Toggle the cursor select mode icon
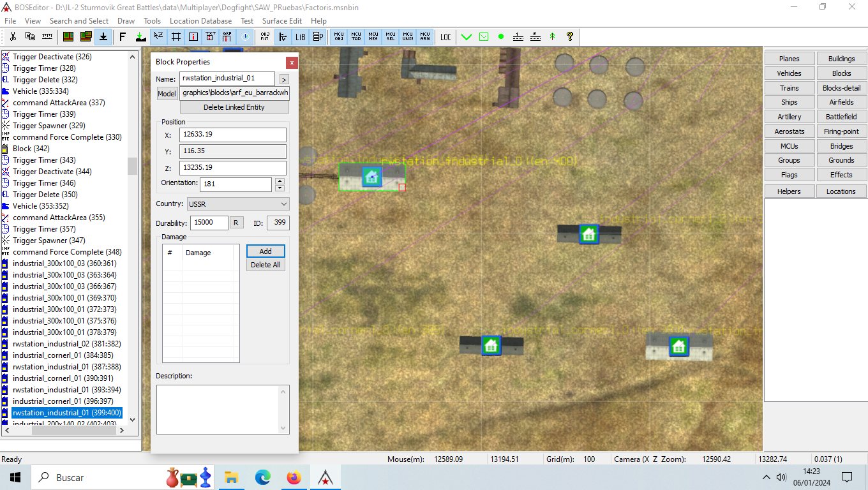 point(158,36)
